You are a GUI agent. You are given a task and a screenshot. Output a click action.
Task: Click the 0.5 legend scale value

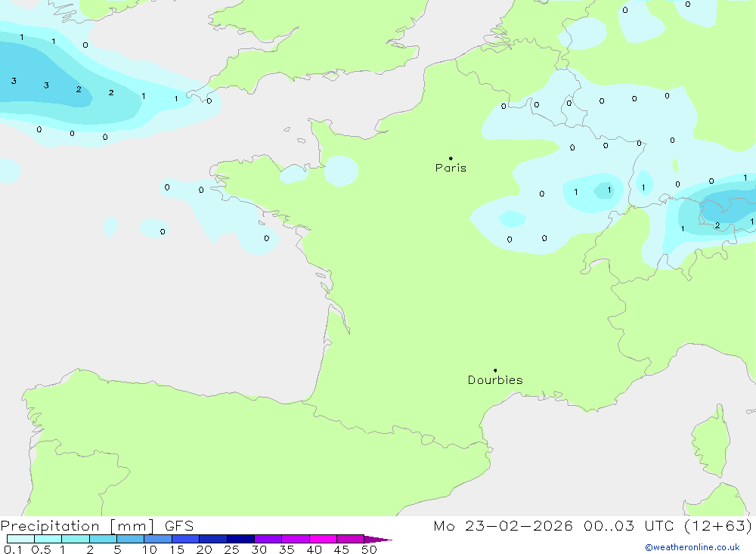click(41, 549)
